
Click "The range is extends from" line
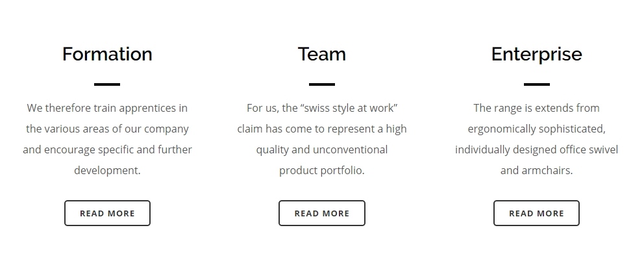point(536,108)
